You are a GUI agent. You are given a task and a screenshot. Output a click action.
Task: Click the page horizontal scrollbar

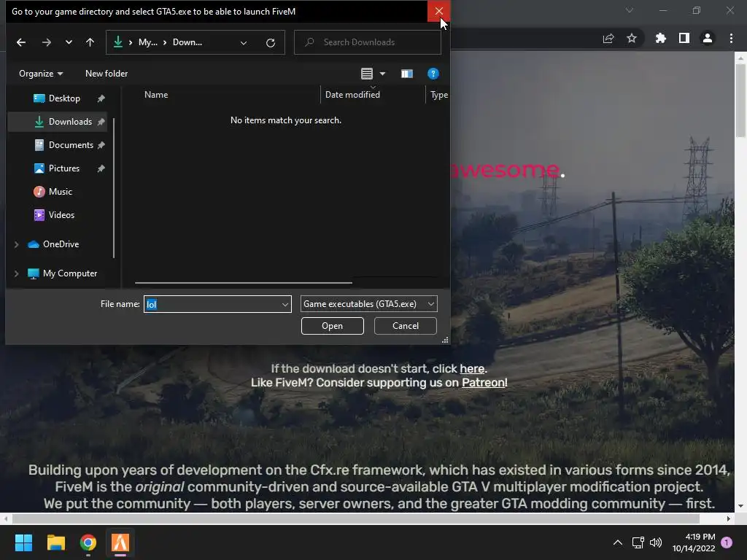pyautogui.click(x=355, y=518)
